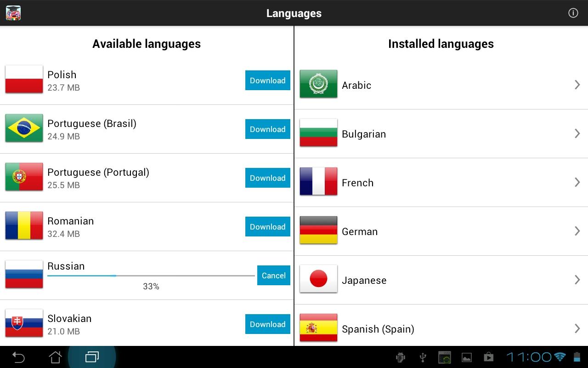The image size is (588, 368).
Task: Expand Spanish (Spain) with its chevron
Action: pyautogui.click(x=577, y=328)
